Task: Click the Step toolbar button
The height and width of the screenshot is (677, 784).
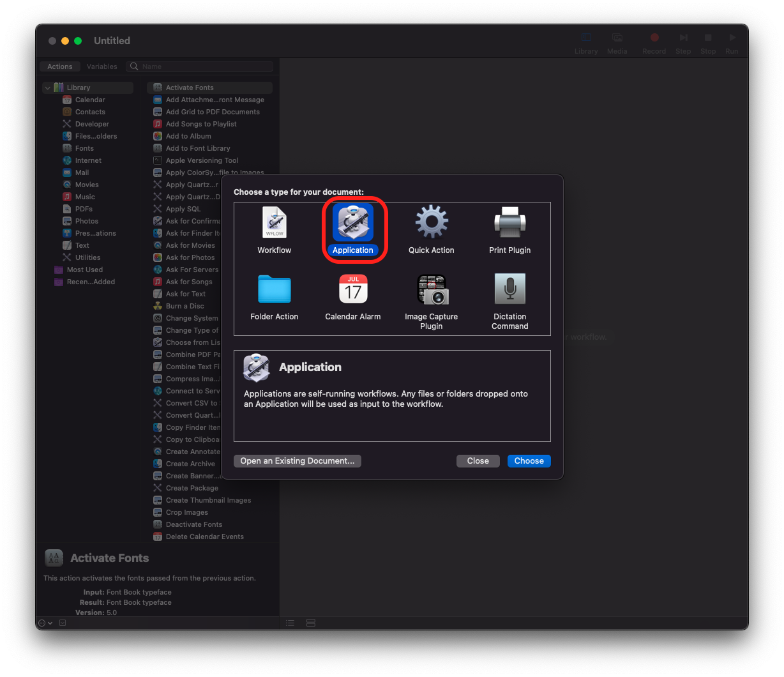Action: point(683,43)
